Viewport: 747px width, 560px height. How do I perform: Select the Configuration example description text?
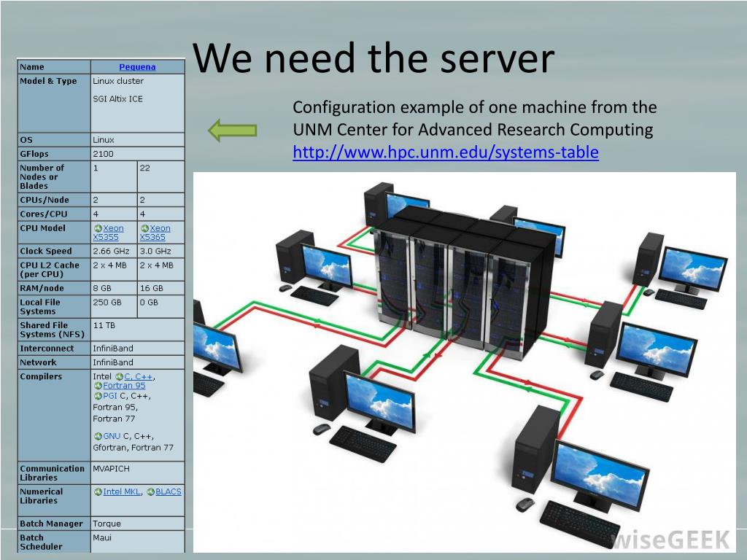pos(474,118)
